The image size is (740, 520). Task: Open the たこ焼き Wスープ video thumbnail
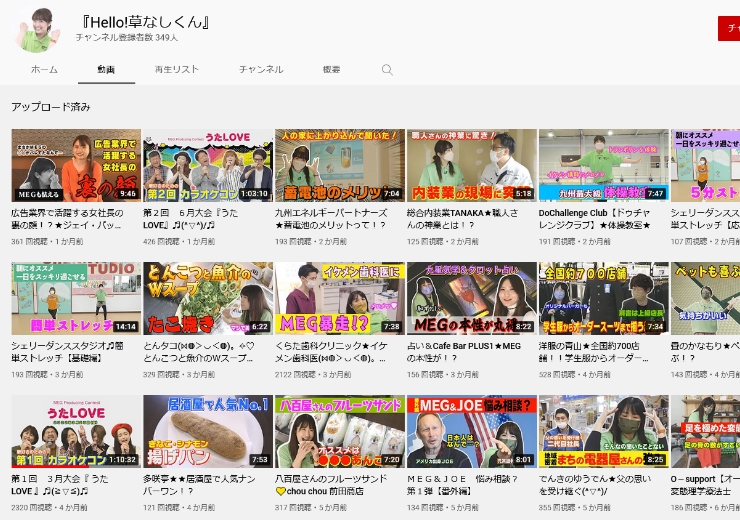207,298
